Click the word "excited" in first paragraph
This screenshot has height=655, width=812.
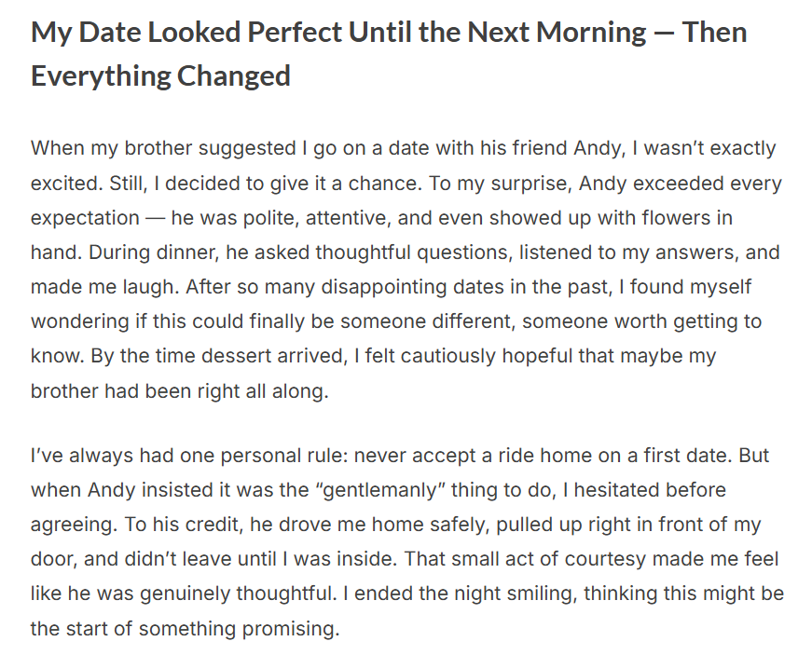tap(63, 183)
